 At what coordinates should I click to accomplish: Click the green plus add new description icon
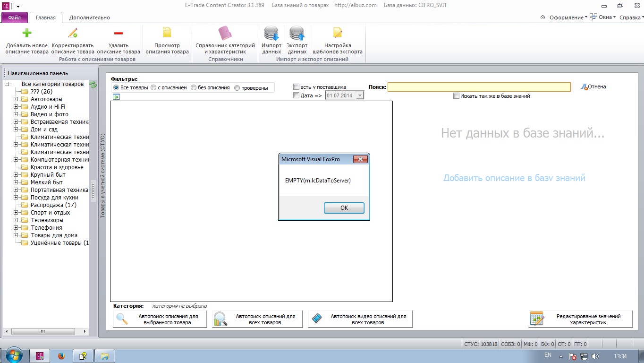click(27, 33)
